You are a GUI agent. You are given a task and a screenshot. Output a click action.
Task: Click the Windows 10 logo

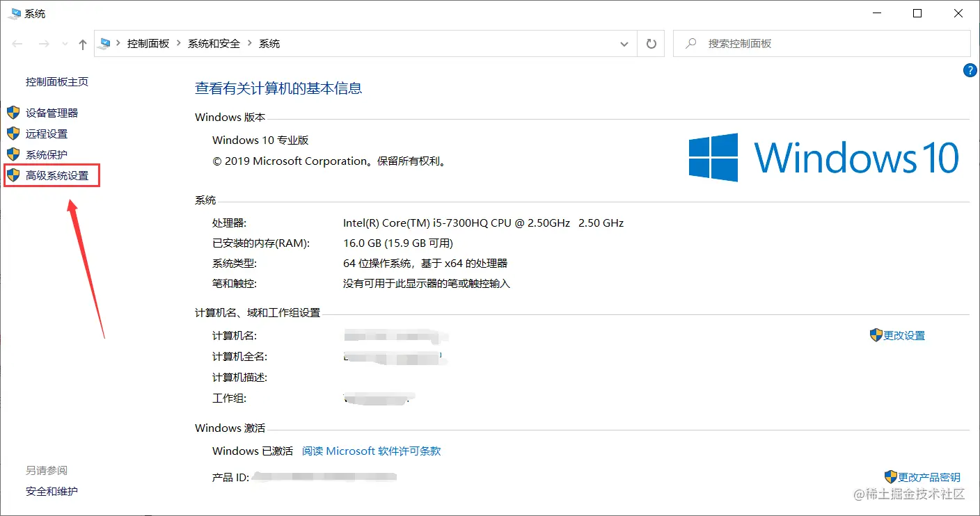tap(823, 158)
